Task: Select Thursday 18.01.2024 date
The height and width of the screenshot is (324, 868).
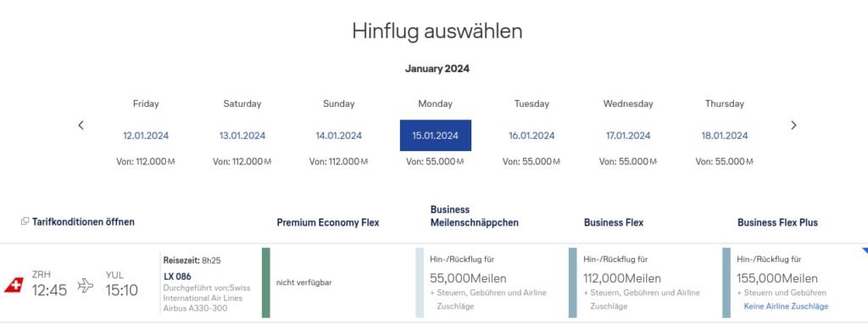Action: point(725,136)
